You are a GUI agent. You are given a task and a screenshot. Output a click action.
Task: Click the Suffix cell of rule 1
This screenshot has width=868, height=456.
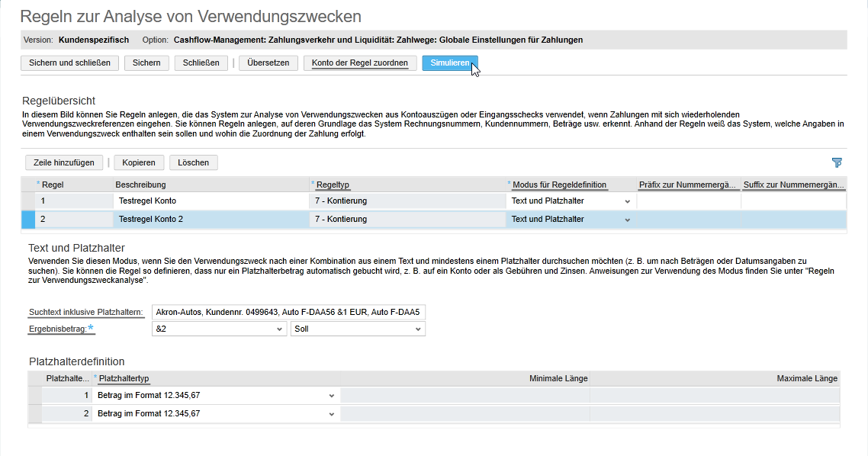click(x=794, y=201)
